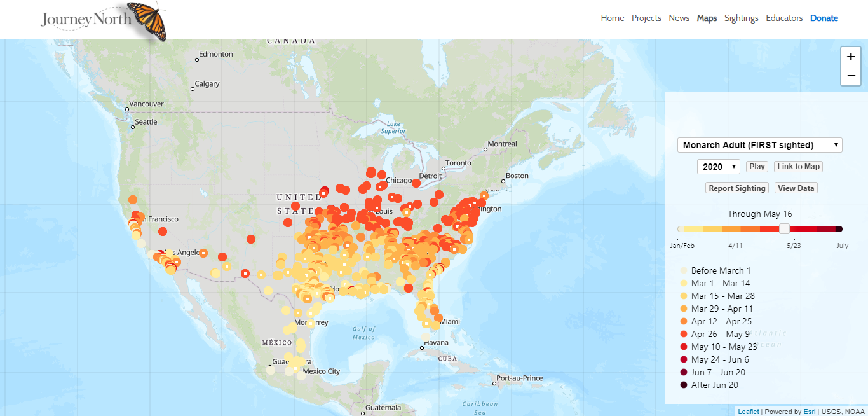Click the 'Mar 1 - Mar 14' legend swatch
Image resolution: width=868 pixels, height=416 pixels.
click(683, 284)
